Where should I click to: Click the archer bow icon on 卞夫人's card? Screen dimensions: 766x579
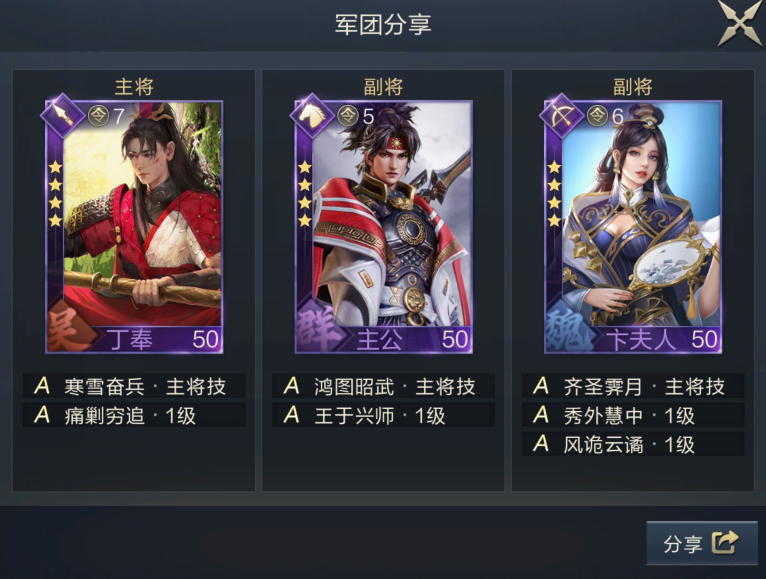tap(561, 115)
